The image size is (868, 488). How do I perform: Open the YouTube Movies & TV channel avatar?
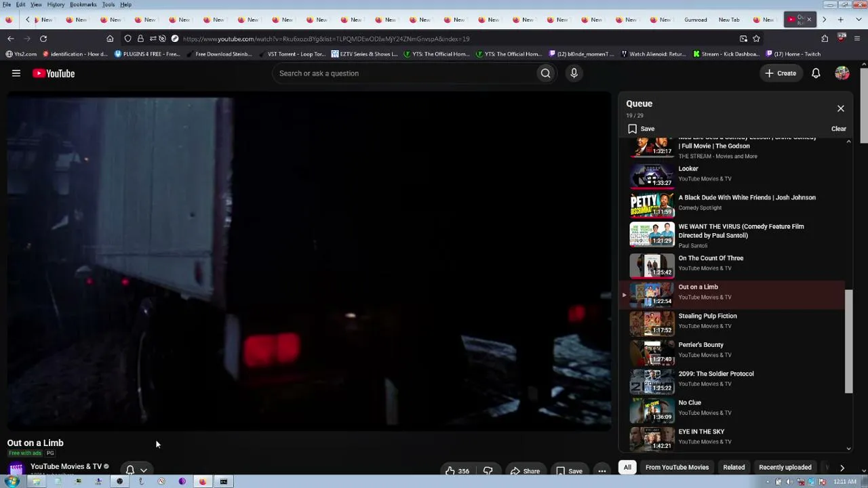point(16,468)
